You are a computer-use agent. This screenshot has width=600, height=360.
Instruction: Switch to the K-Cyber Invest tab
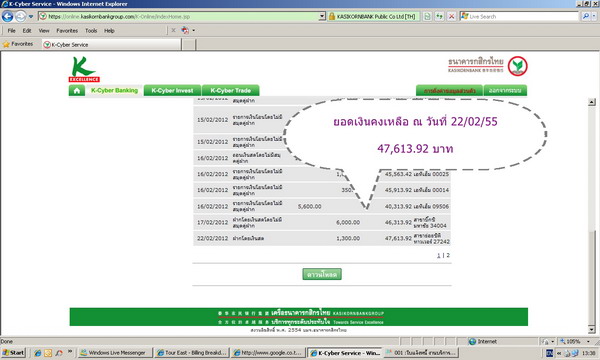click(x=172, y=91)
